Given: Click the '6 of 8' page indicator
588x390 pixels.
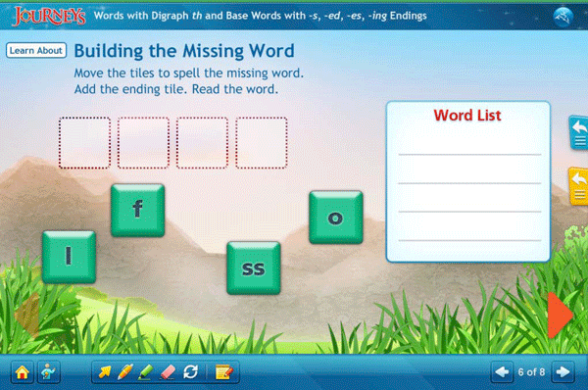Looking at the screenshot, I should coord(531,372).
